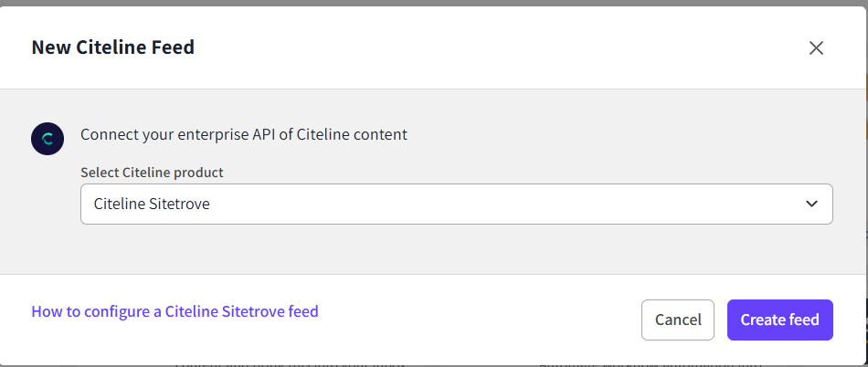The height and width of the screenshot is (367, 868).
Task: Click the purple Create feed button
Action: (779, 320)
